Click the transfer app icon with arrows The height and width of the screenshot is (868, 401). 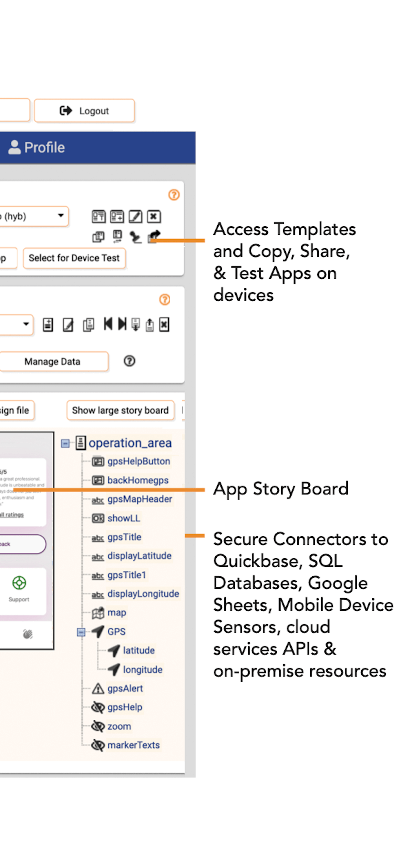point(117,237)
